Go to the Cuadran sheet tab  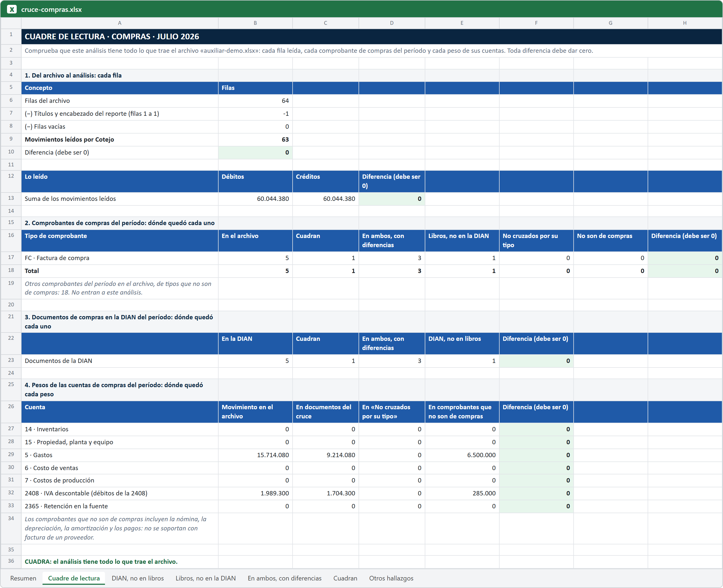click(345, 578)
